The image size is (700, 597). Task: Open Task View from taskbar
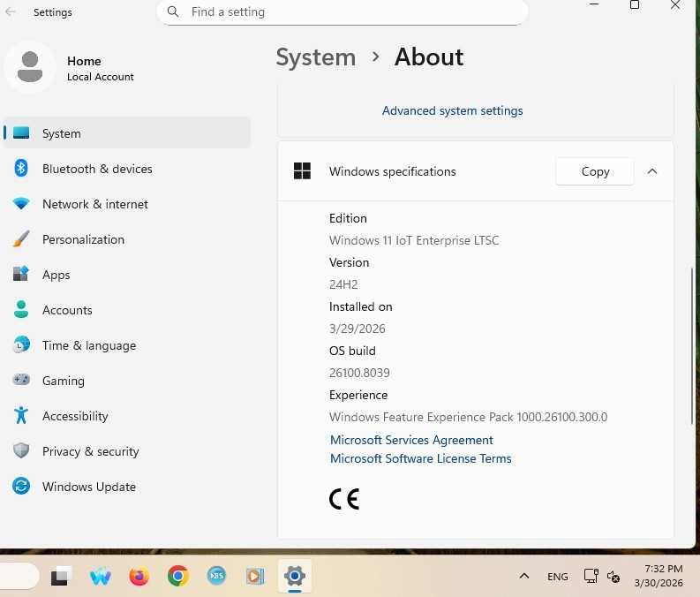(61, 576)
